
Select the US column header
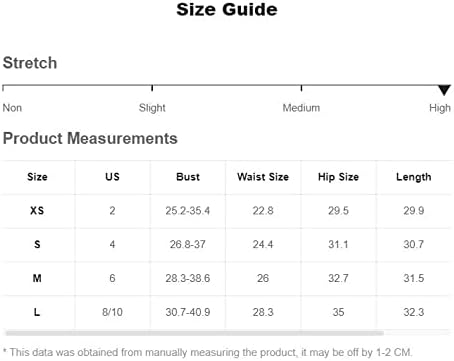[x=112, y=177]
